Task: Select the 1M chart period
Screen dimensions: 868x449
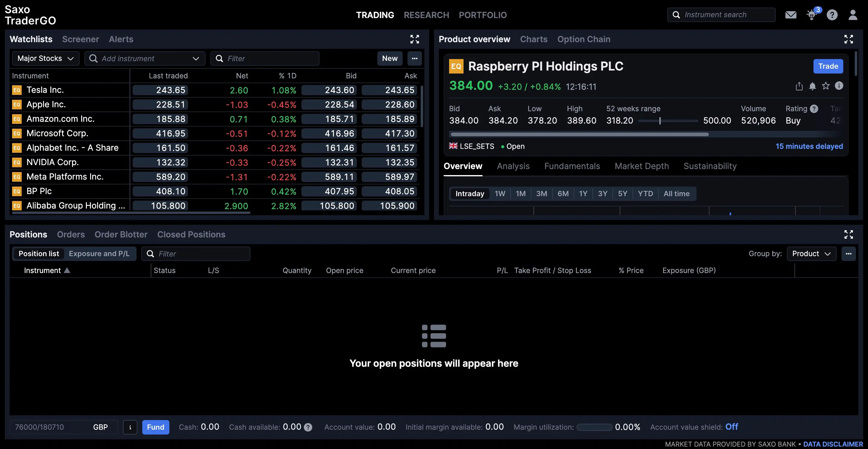Action: pos(520,194)
